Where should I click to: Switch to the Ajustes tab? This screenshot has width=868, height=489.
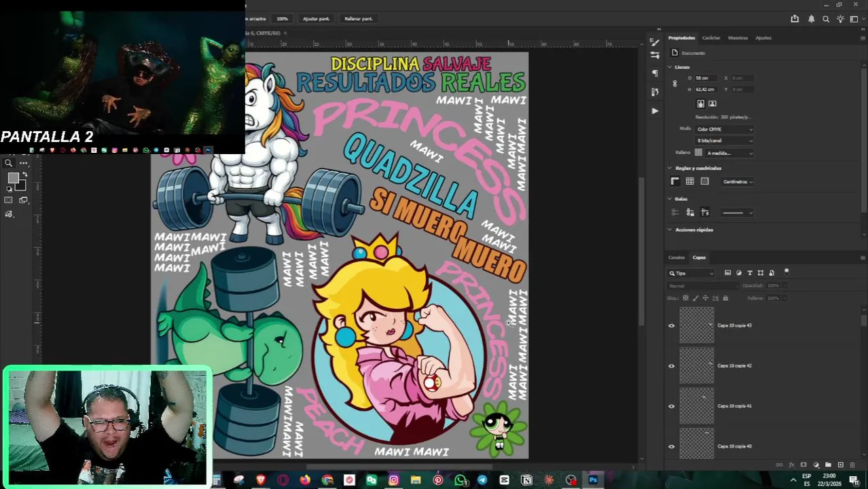[x=763, y=38]
